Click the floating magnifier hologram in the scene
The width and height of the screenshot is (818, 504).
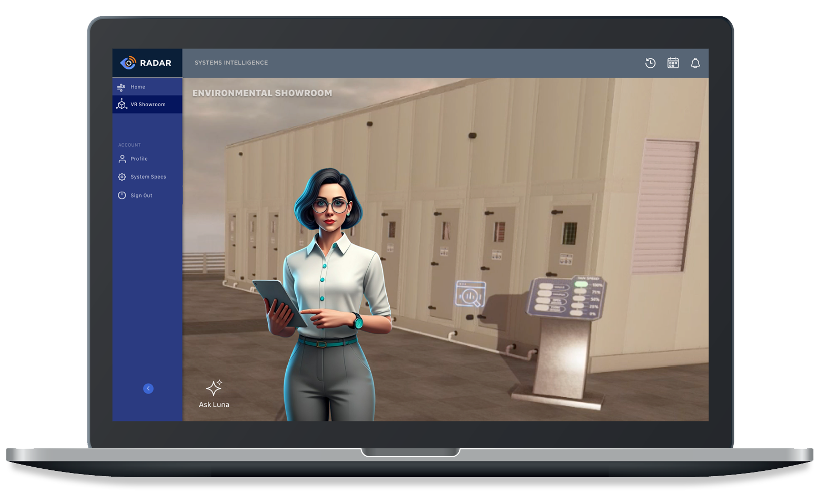[470, 292]
